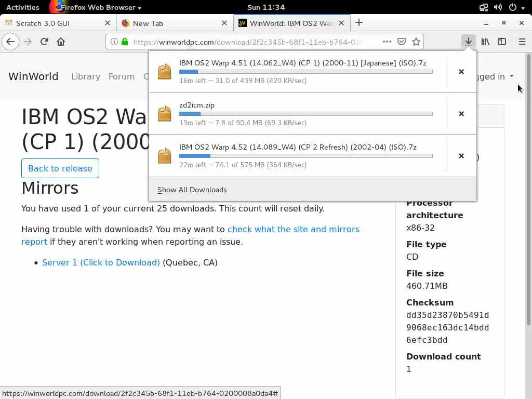Image resolution: width=532 pixels, height=399 pixels.
Task: Click the page vertical scrollbar
Action: point(528,189)
